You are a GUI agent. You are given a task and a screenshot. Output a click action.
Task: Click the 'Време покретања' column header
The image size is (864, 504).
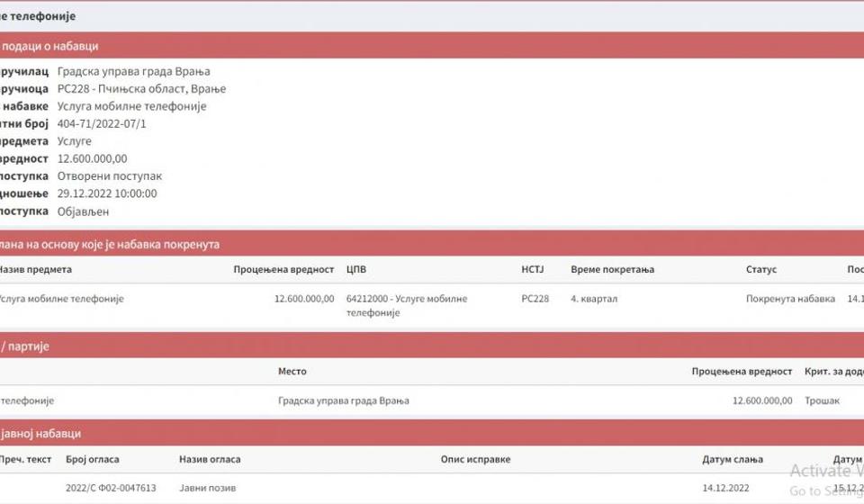click(612, 269)
